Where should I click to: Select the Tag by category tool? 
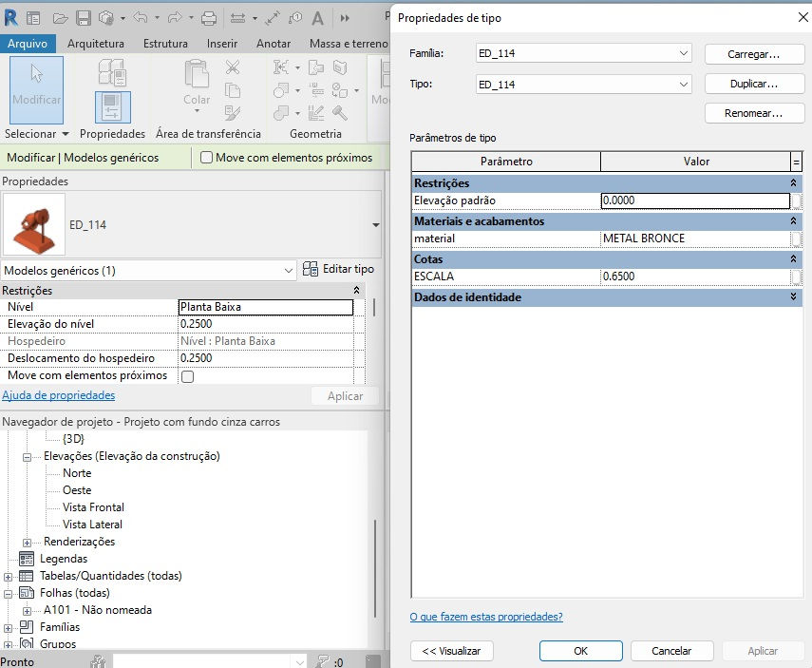tap(295, 19)
